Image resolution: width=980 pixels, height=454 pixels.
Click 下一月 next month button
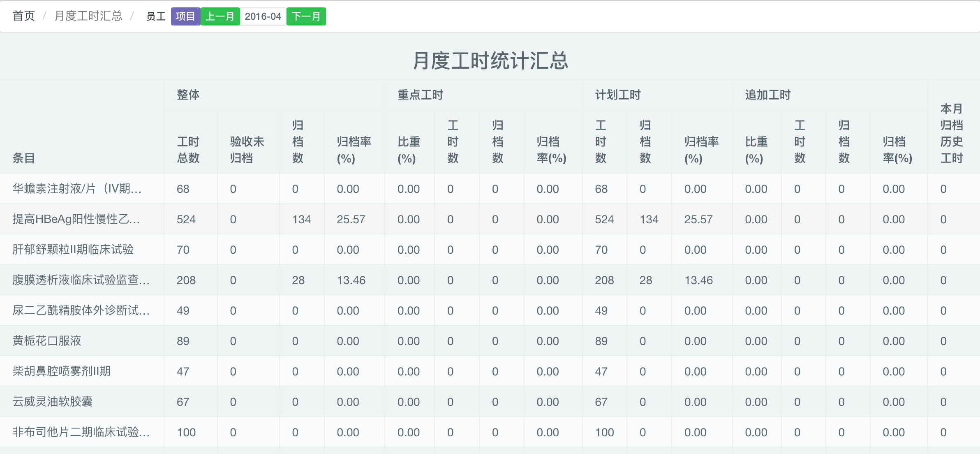pos(306,16)
